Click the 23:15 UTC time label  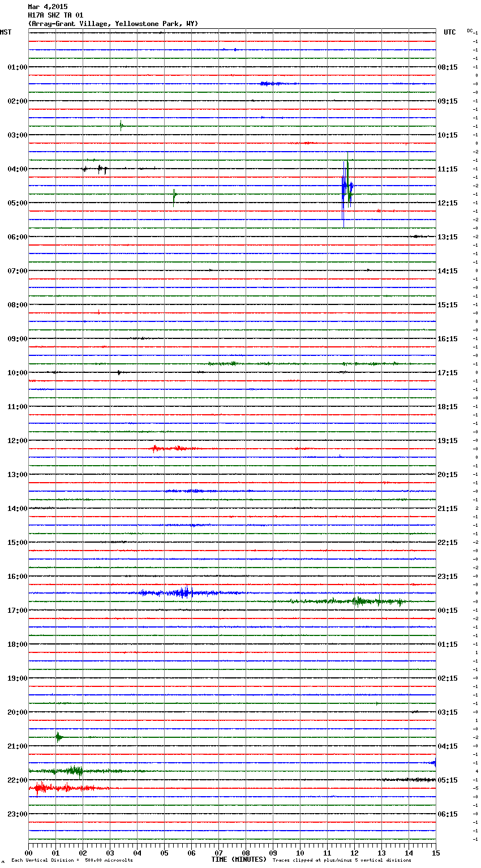tap(448, 577)
